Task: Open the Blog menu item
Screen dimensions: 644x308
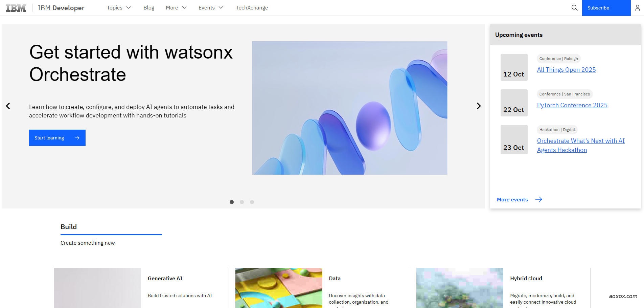Action: [149, 8]
